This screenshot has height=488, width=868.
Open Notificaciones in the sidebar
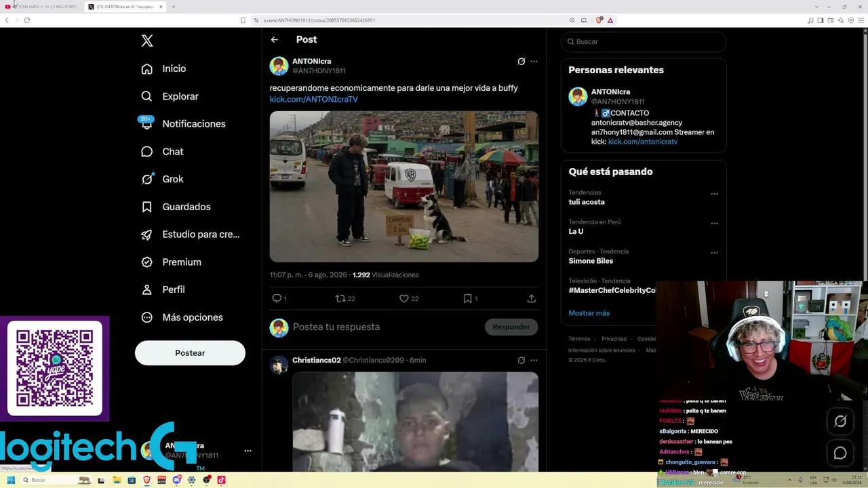[x=182, y=123]
